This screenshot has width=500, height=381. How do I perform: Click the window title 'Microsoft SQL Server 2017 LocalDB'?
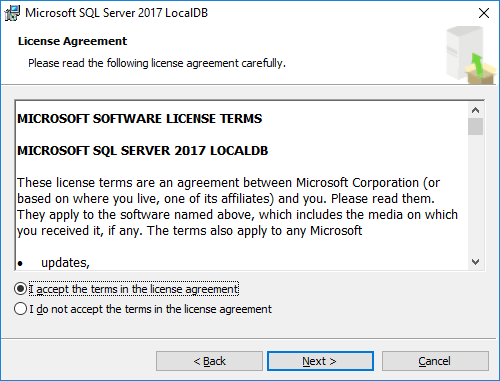pos(117,13)
